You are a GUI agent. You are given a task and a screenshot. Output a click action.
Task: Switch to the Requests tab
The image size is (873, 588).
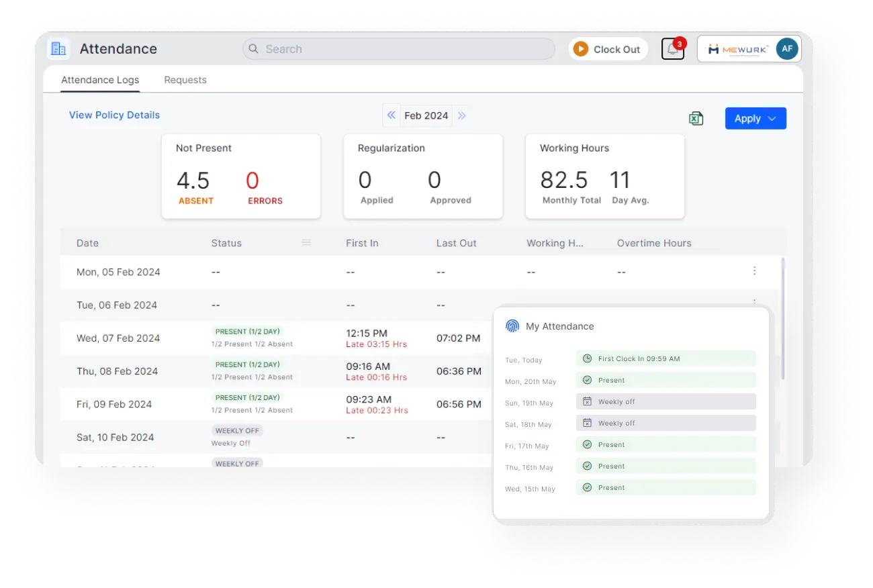(185, 80)
